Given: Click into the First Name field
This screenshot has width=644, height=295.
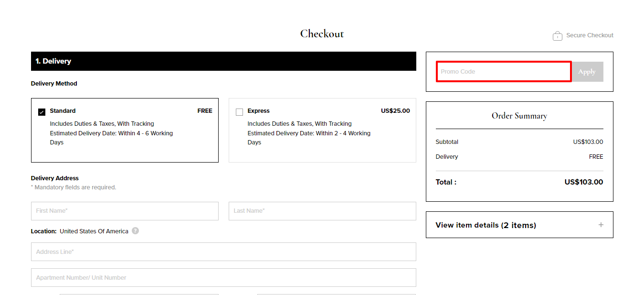Looking at the screenshot, I should (x=125, y=211).
